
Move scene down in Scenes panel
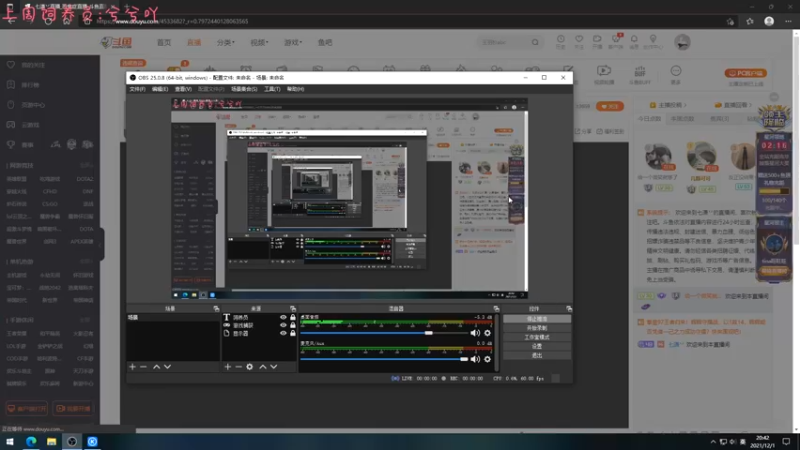tap(167, 367)
